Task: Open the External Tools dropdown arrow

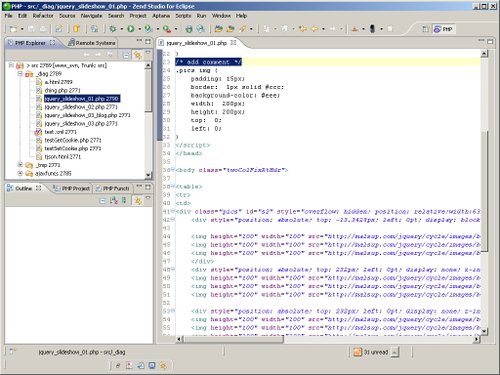Action: pyautogui.click(x=176, y=29)
